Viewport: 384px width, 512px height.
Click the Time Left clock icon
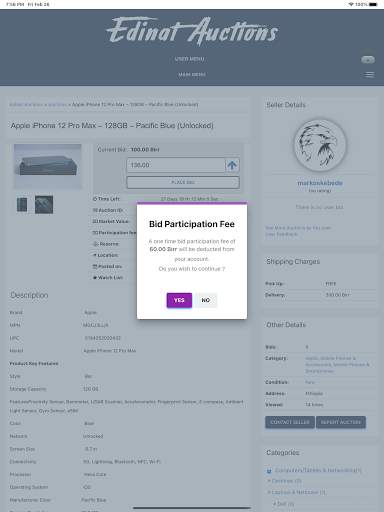click(95, 199)
